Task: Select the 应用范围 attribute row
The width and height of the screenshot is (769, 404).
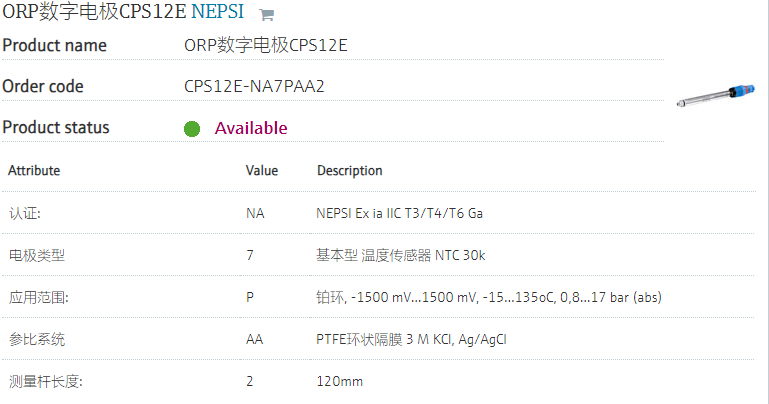Action: (379, 297)
